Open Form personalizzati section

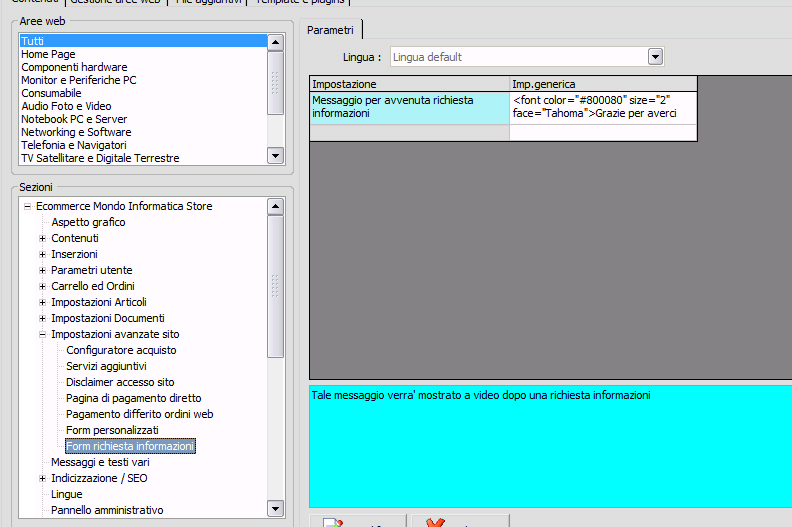coord(112,430)
